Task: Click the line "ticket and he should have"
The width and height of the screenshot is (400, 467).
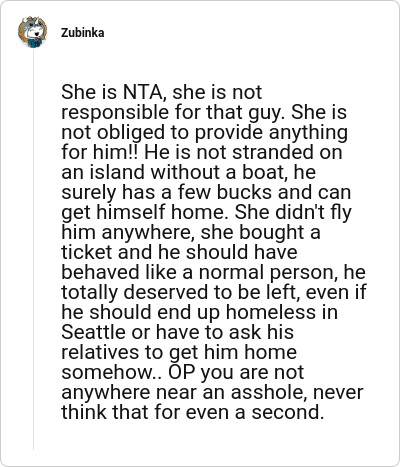Action: pyautogui.click(x=179, y=252)
